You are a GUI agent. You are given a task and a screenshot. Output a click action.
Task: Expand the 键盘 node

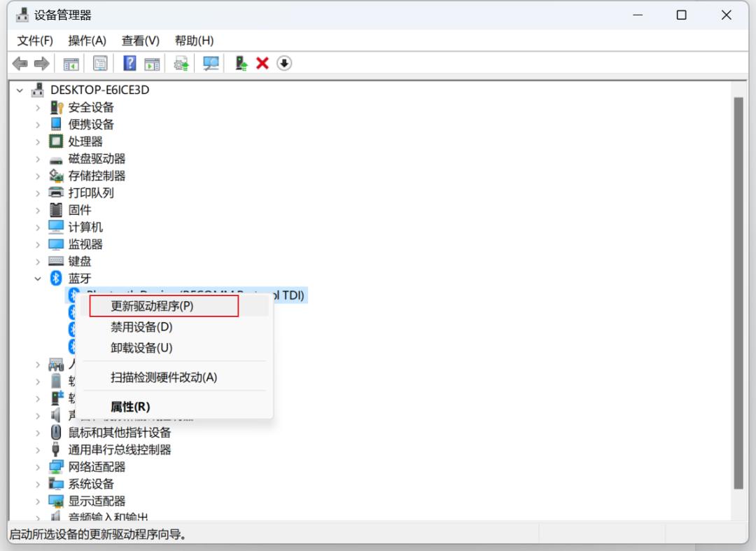point(38,262)
